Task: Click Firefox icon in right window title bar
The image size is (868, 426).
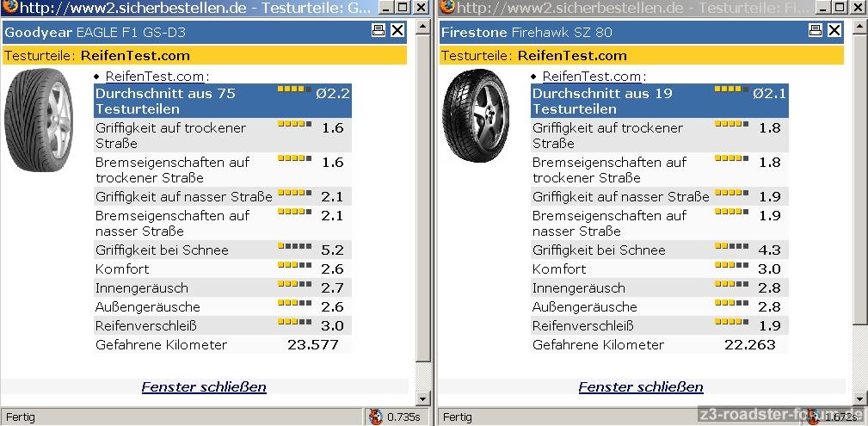Action: (x=447, y=8)
